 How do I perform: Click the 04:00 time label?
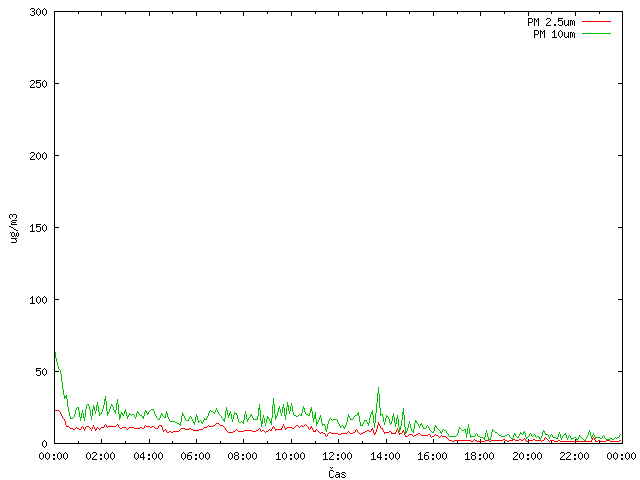(x=148, y=456)
